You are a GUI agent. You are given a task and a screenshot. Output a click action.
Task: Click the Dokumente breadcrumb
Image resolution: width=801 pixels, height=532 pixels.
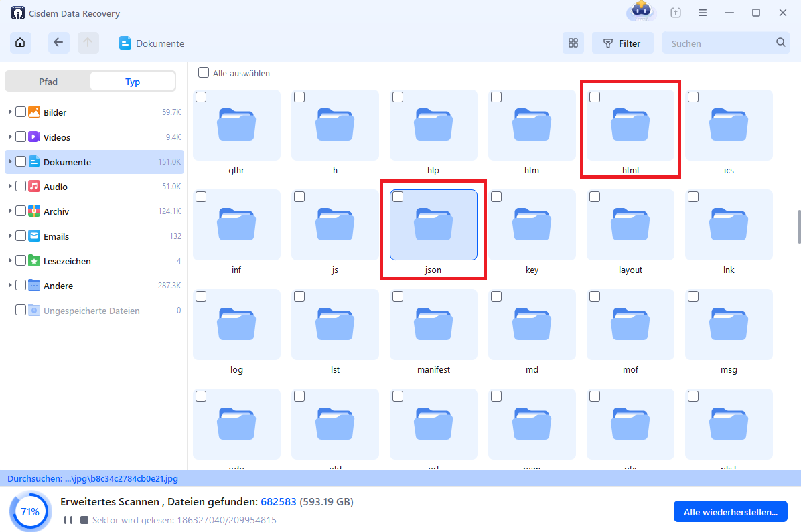152,43
